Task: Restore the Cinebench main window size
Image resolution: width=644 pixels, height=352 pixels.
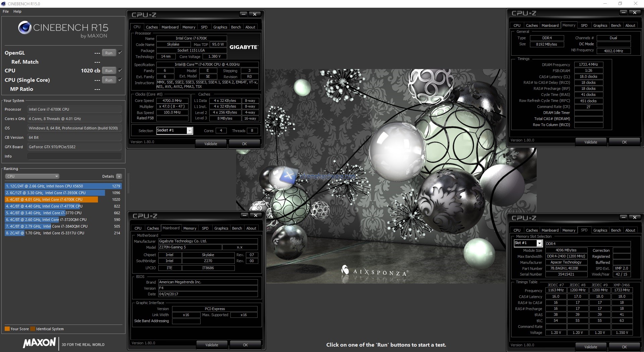Action: 620,4
